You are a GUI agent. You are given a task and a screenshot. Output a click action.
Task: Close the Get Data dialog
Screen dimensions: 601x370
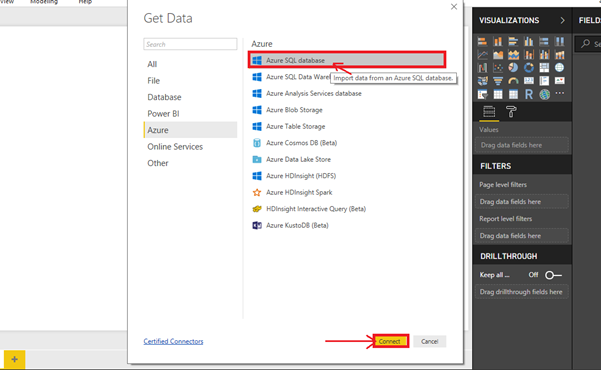click(x=454, y=7)
